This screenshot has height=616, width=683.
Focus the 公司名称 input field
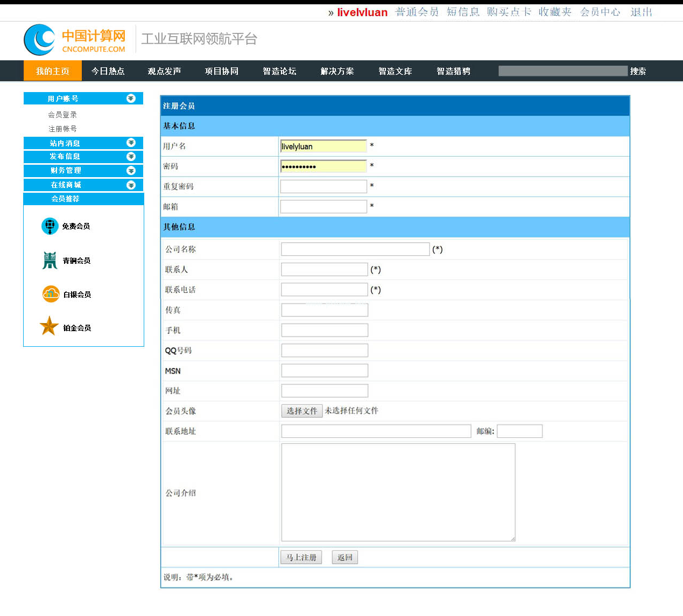pyautogui.click(x=355, y=249)
